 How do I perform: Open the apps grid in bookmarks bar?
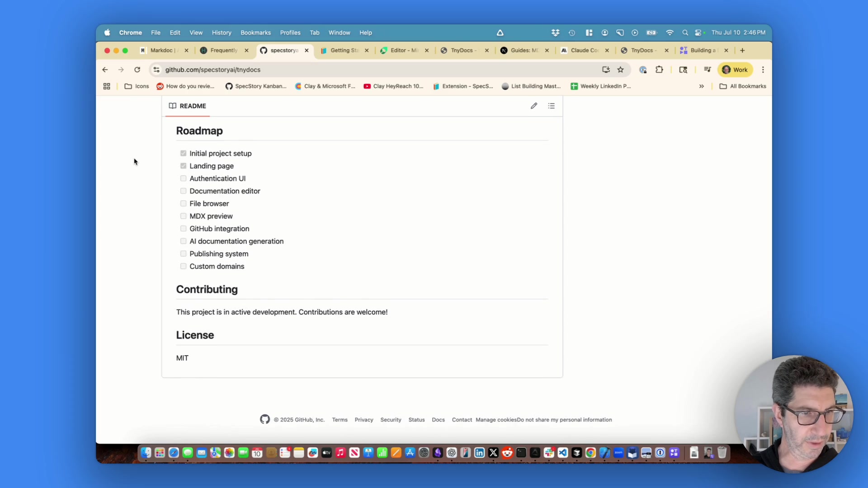107,86
